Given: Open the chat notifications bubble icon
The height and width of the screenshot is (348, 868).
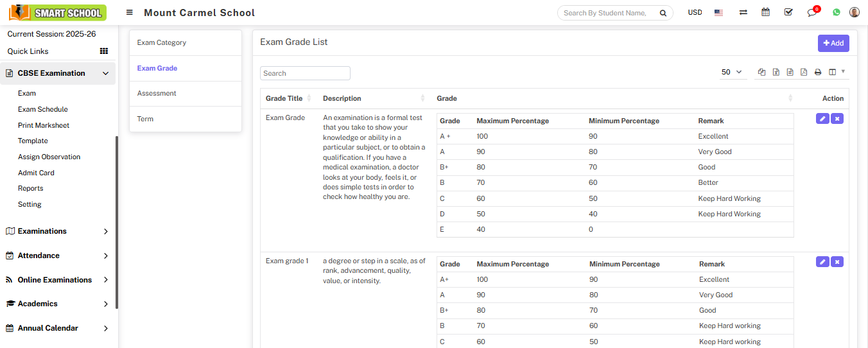Looking at the screenshot, I should 812,12.
